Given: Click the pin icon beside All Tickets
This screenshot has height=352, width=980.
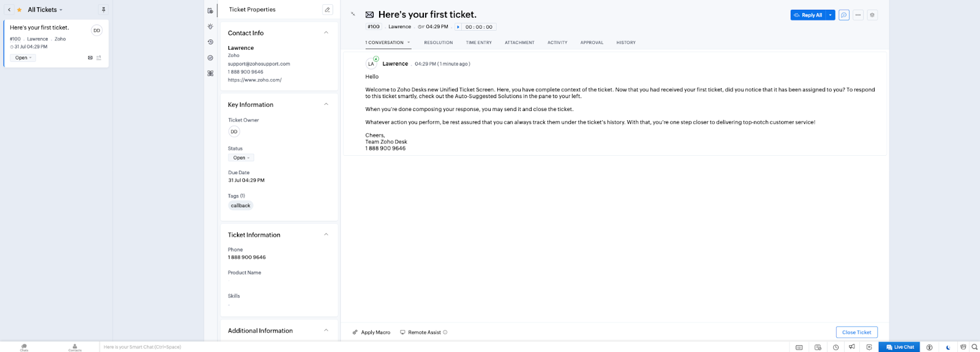Looking at the screenshot, I should 104,10.
